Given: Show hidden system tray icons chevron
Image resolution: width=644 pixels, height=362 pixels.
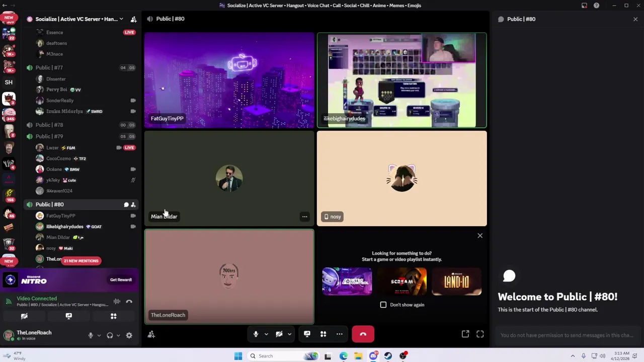Looking at the screenshot, I should click(x=573, y=356).
